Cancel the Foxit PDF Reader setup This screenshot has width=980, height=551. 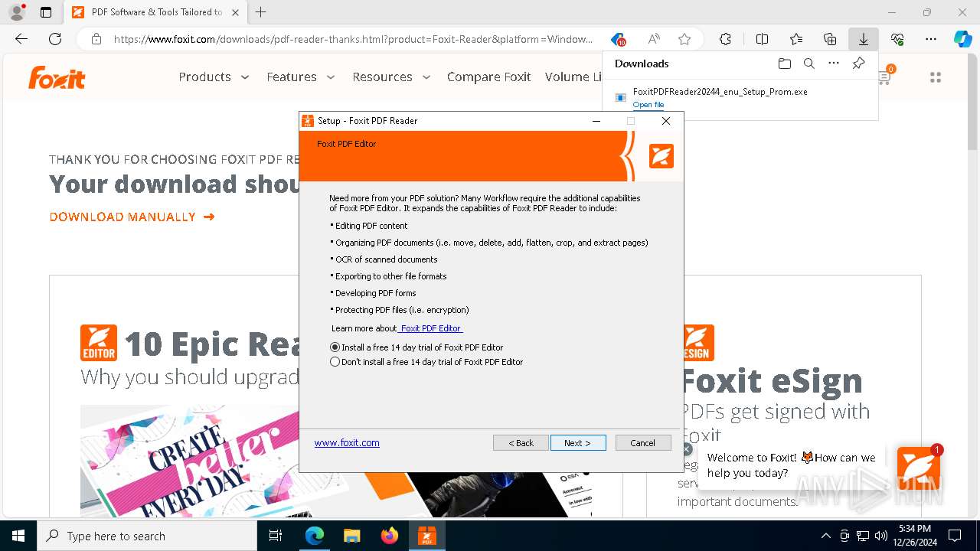pyautogui.click(x=643, y=443)
